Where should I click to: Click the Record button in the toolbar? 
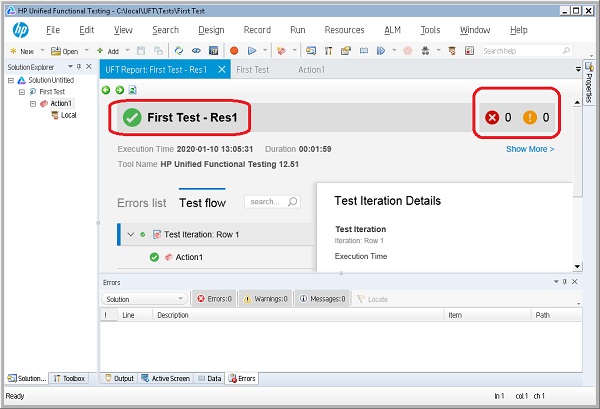[x=234, y=51]
